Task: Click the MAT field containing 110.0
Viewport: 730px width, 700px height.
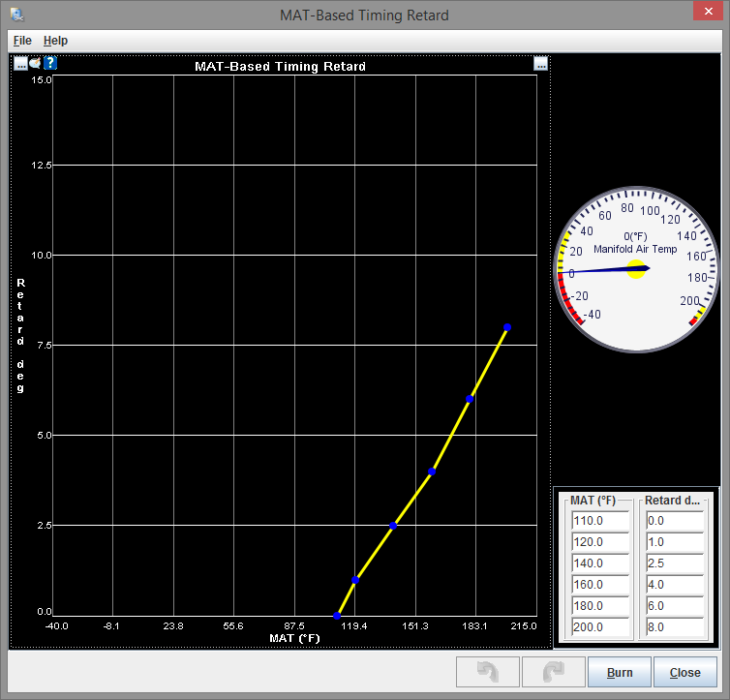Action: point(600,521)
